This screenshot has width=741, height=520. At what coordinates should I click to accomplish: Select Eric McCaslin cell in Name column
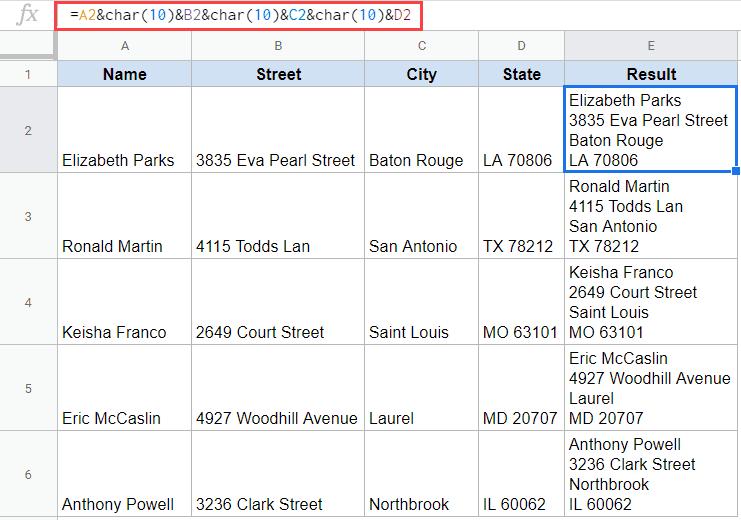pyautogui.click(x=124, y=388)
